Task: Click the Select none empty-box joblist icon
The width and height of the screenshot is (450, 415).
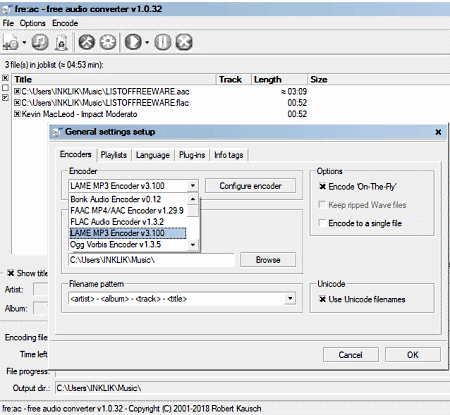Action: [5, 88]
